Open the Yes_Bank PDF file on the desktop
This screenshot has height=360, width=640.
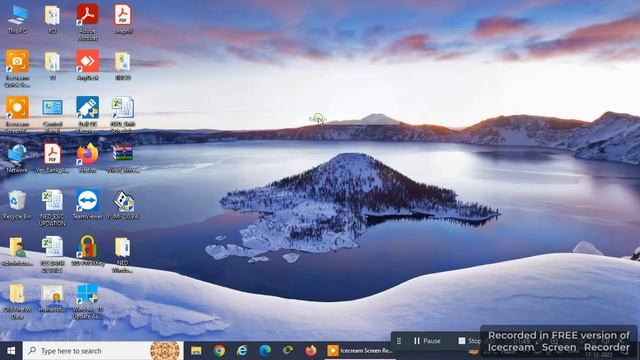pyautogui.click(x=52, y=159)
